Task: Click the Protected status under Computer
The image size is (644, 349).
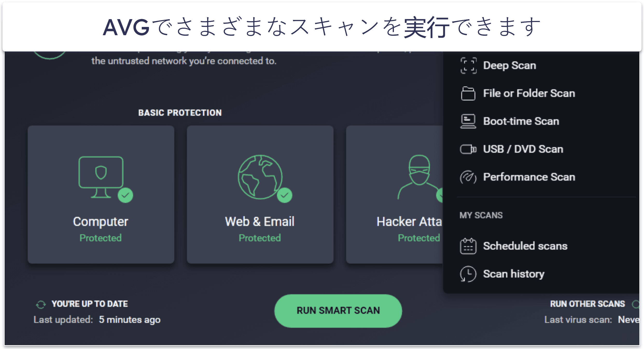Action: coord(101,238)
